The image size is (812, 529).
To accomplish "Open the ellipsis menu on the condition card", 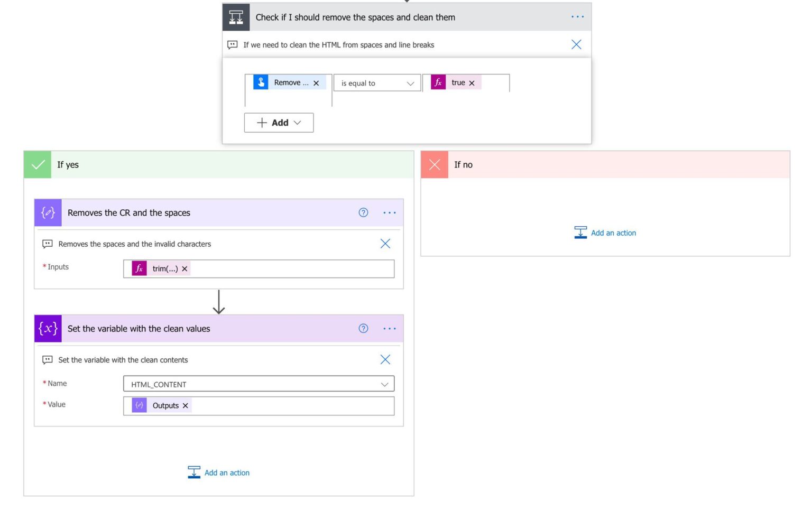I will [x=577, y=16].
